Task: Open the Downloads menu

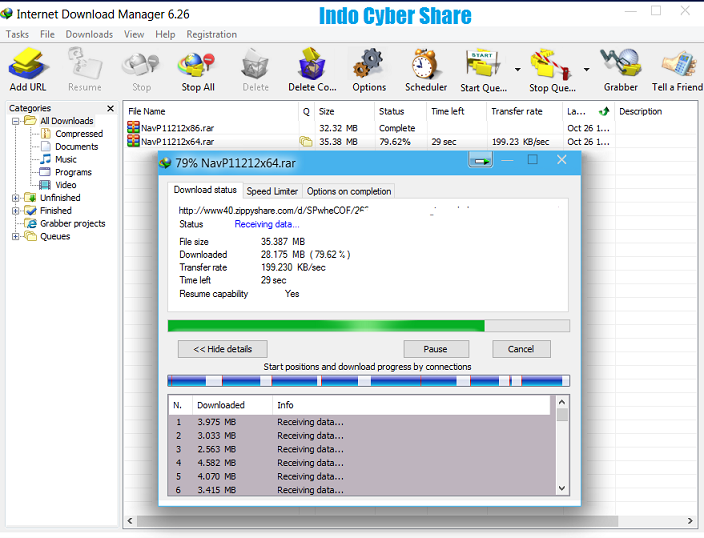Action: pos(89,35)
